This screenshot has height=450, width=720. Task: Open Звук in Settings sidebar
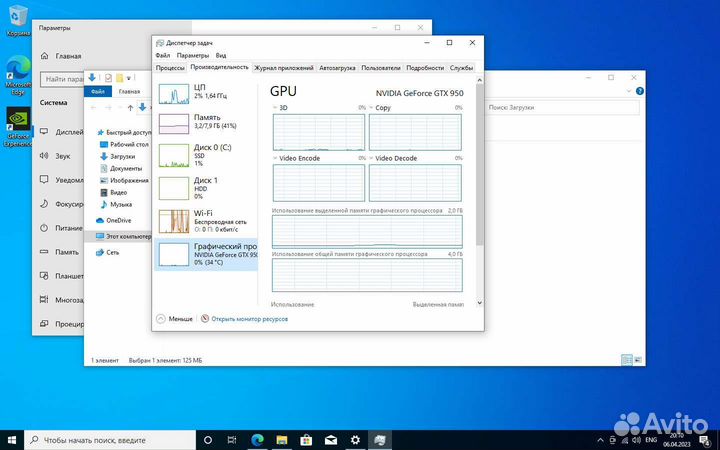click(56, 156)
